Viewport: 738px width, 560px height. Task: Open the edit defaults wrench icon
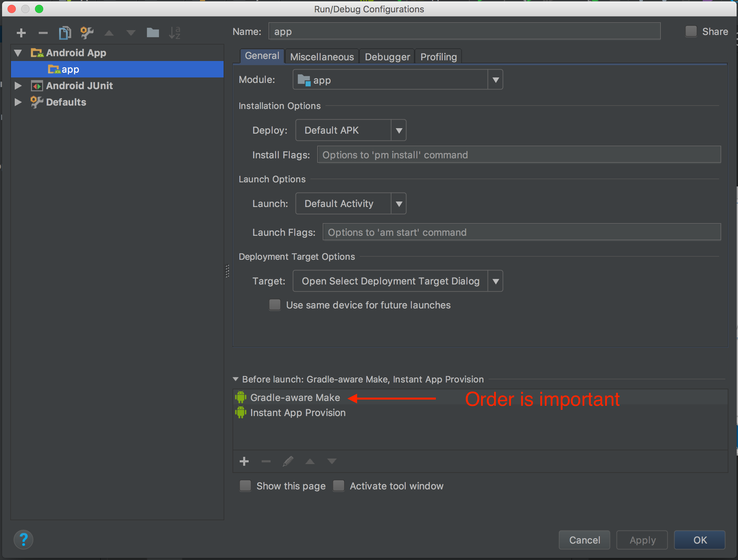click(x=87, y=33)
